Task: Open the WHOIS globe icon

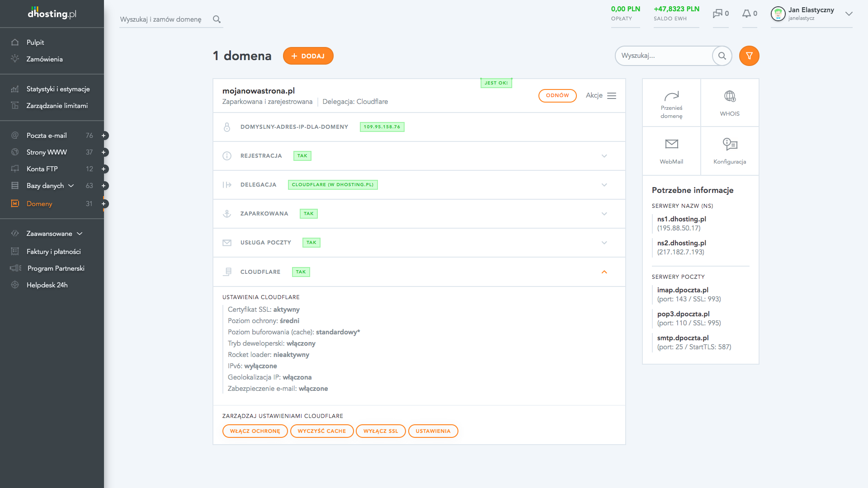Action: (730, 96)
